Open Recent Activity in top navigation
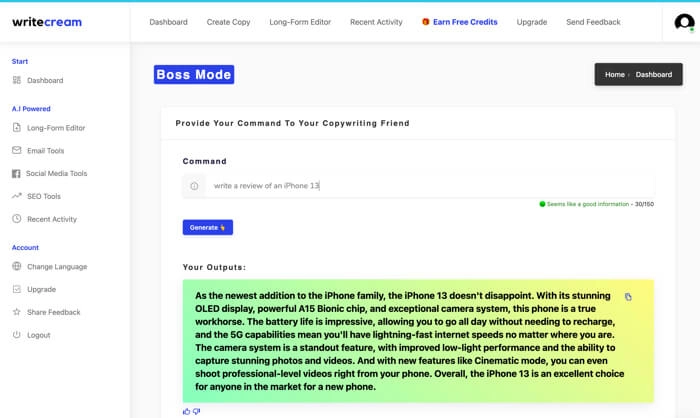Image resolution: width=700 pixels, height=418 pixels. click(376, 22)
